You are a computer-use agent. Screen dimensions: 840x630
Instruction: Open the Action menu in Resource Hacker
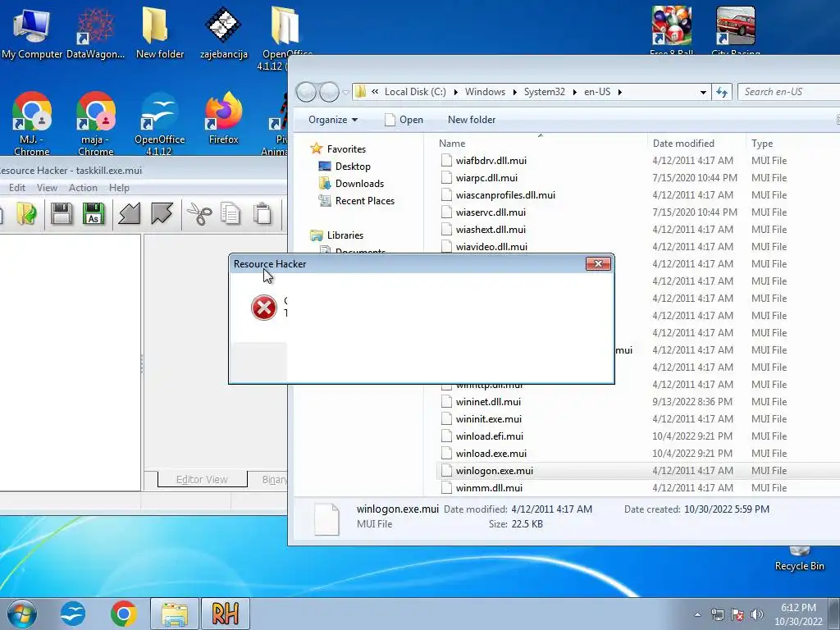click(x=83, y=188)
